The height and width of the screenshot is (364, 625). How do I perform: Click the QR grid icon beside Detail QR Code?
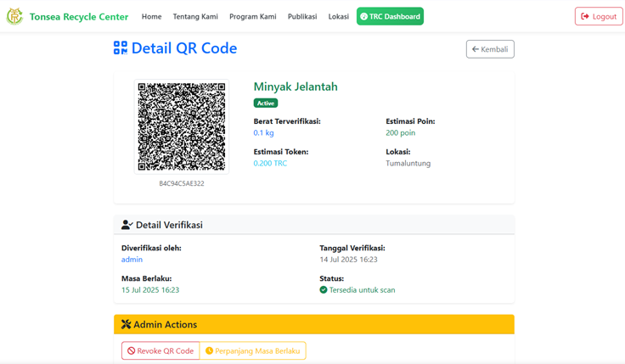(x=121, y=48)
